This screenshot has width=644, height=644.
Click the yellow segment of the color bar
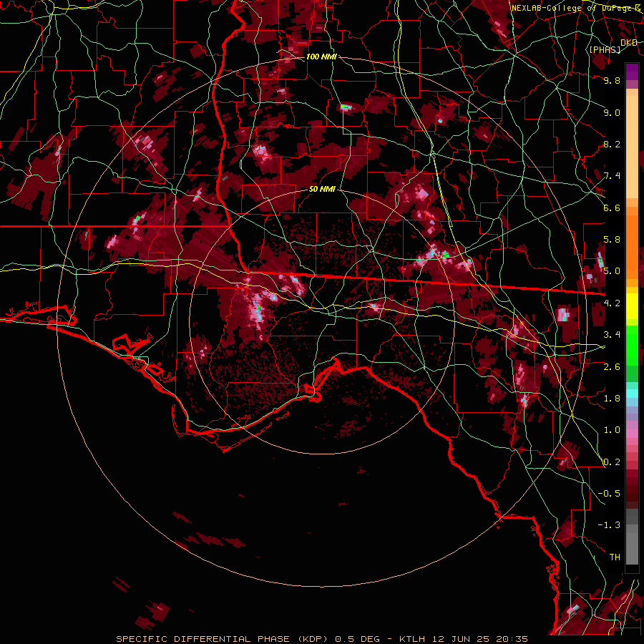(x=632, y=306)
